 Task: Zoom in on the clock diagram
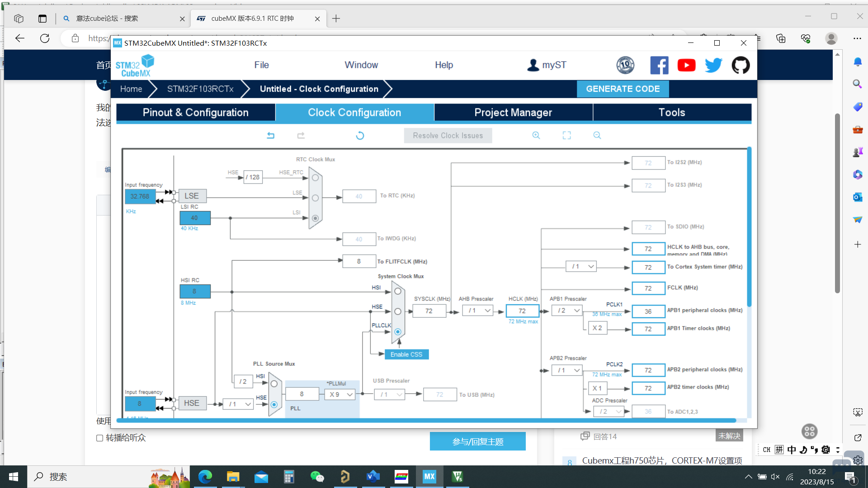(x=536, y=136)
